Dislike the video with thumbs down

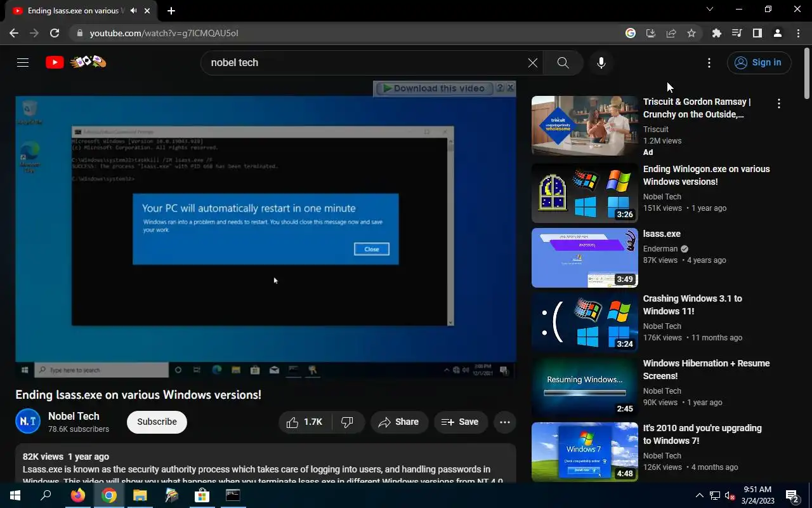pos(348,422)
